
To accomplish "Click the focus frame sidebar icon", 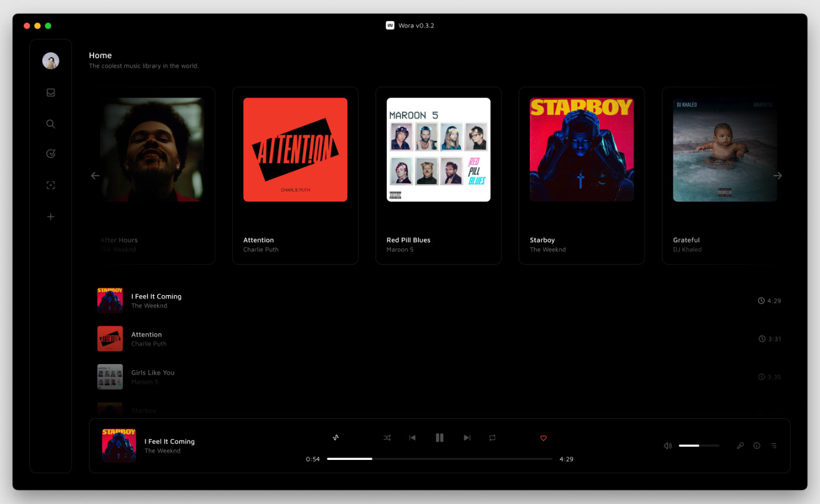I will click(x=51, y=185).
